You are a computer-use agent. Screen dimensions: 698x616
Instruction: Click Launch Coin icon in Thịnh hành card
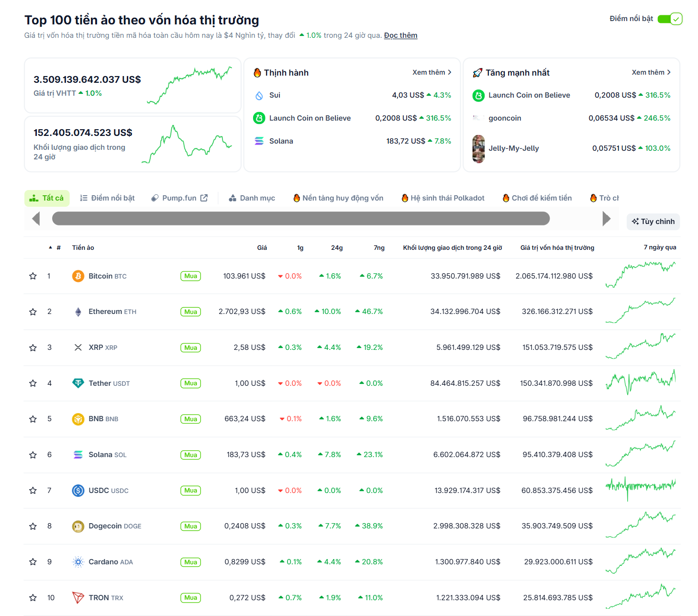pos(259,118)
